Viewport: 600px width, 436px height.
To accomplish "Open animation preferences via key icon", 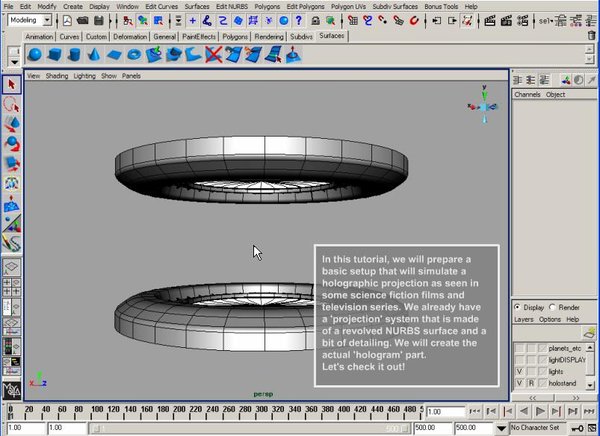I will tap(579, 427).
